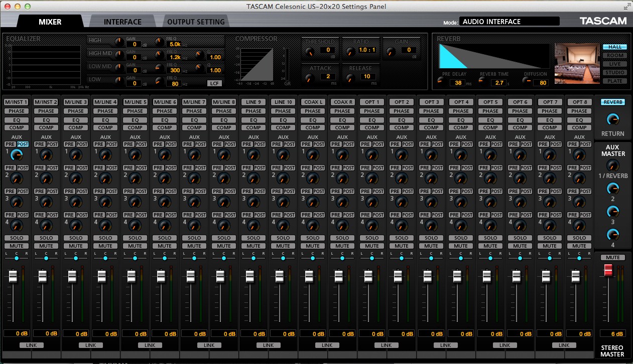
Task: Toggle the REVERB button above RETURN
Action: [x=612, y=102]
